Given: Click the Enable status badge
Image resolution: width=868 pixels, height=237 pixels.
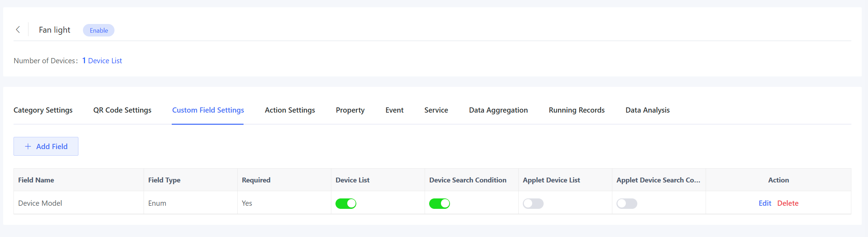Looking at the screenshot, I should point(99,30).
